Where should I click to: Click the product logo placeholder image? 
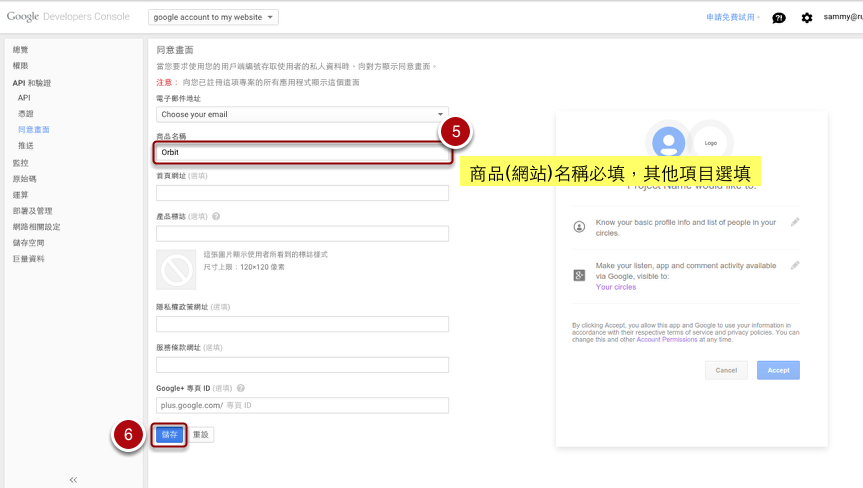(176, 270)
